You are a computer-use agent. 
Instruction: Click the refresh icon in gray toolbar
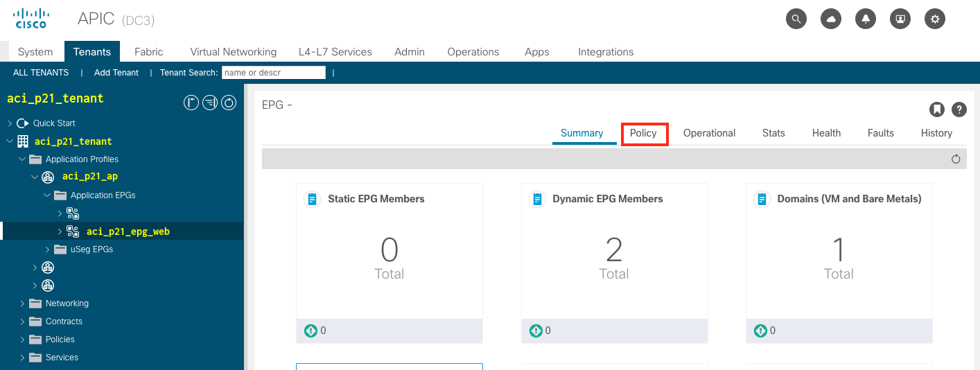coord(956,159)
